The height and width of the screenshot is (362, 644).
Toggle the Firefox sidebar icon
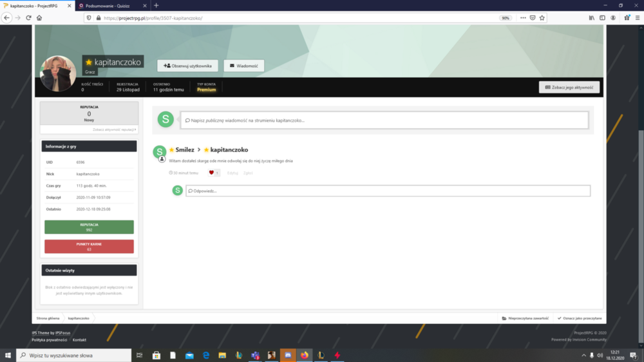point(602,18)
